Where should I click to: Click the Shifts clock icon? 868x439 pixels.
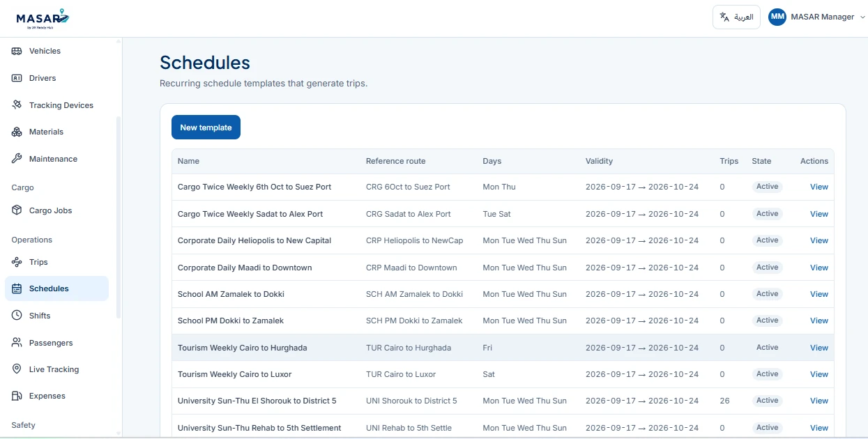coord(17,316)
